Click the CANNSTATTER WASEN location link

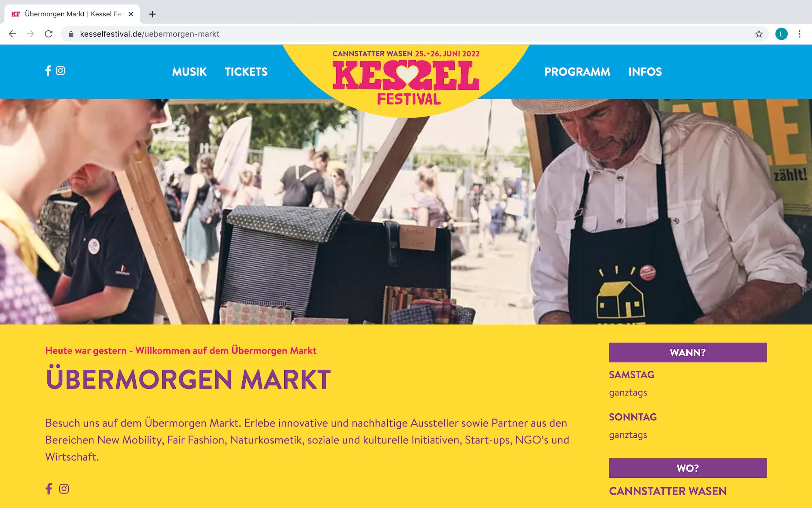667,491
